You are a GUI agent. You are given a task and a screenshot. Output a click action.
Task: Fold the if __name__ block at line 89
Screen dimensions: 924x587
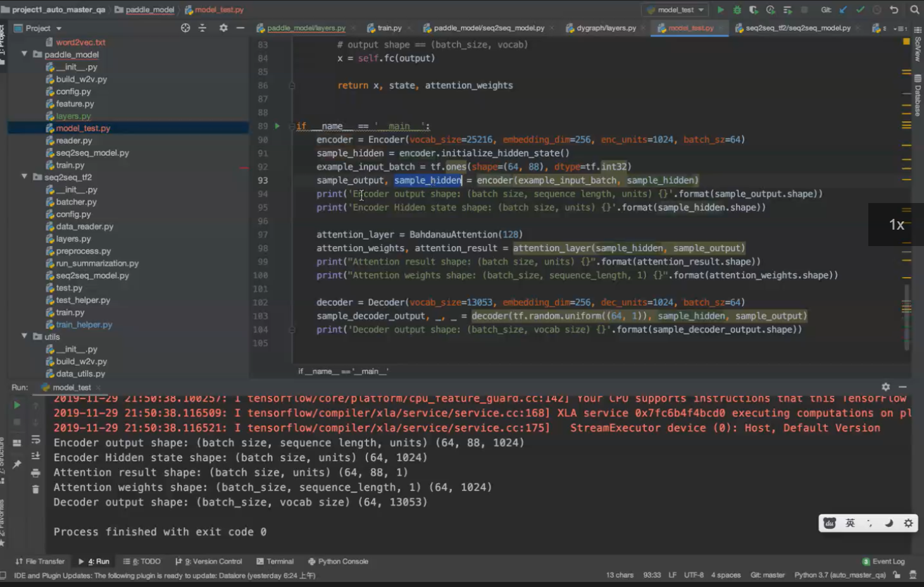[292, 126]
